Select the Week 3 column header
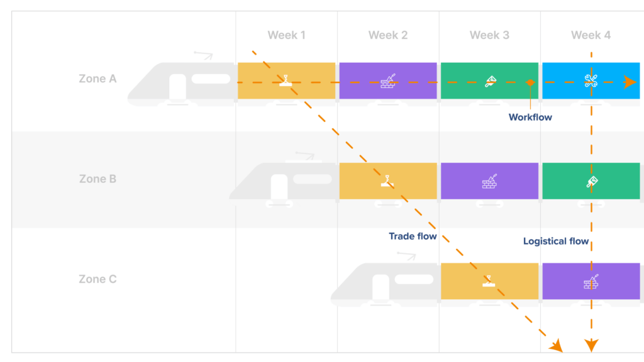Image resolution: width=644 pixels, height=362 pixels. [489, 35]
